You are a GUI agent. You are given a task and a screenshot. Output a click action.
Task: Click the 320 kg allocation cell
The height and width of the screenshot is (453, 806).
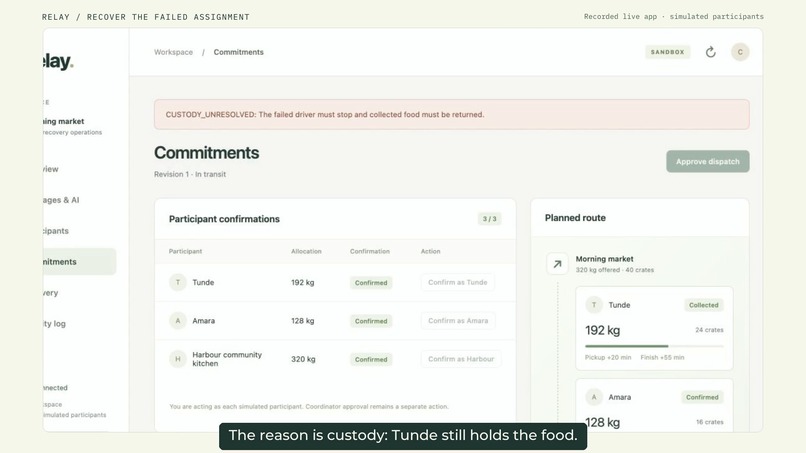click(x=303, y=359)
